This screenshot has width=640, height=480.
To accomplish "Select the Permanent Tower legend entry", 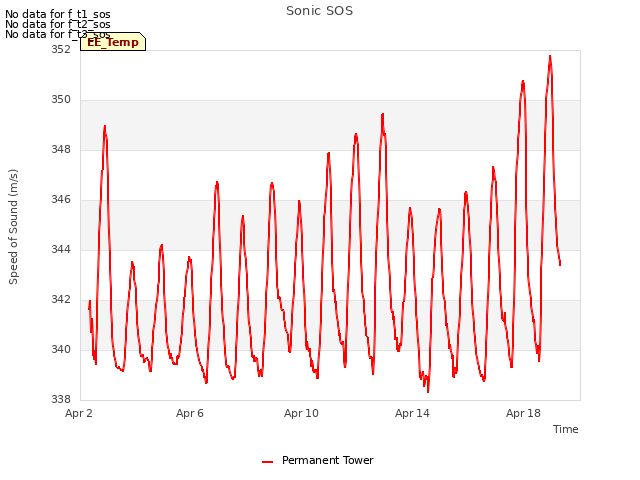I will coord(318,460).
